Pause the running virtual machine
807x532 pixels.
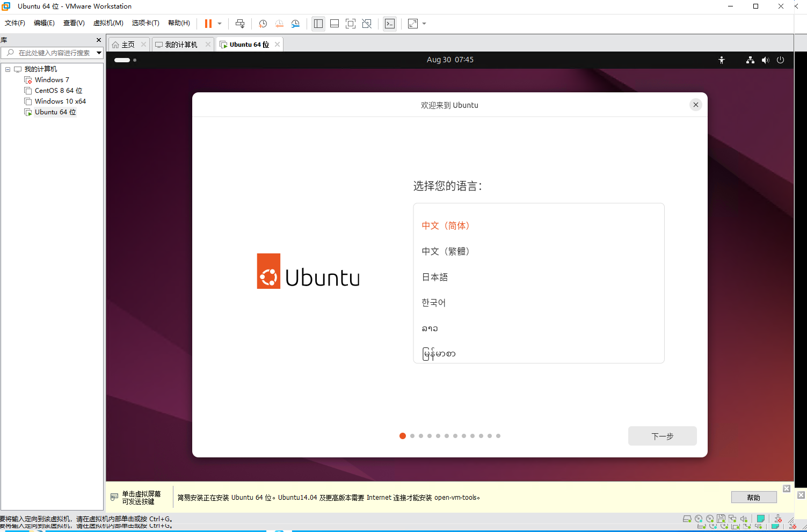(208, 24)
